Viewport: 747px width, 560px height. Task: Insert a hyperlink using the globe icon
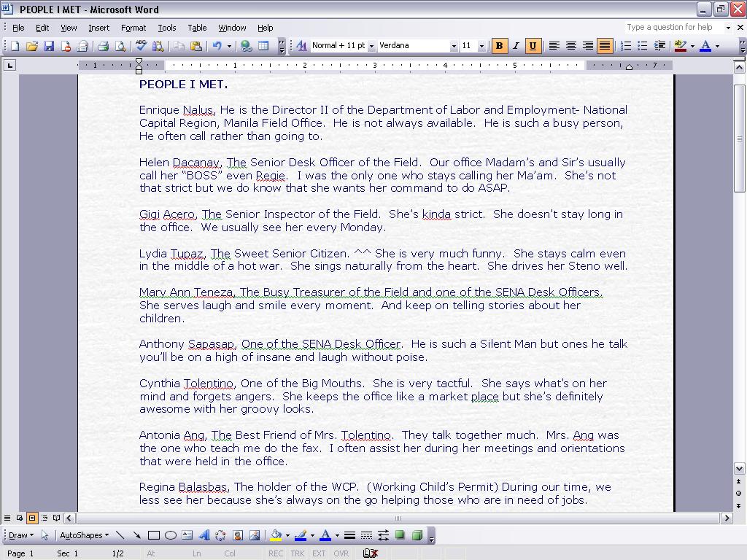tap(247, 46)
